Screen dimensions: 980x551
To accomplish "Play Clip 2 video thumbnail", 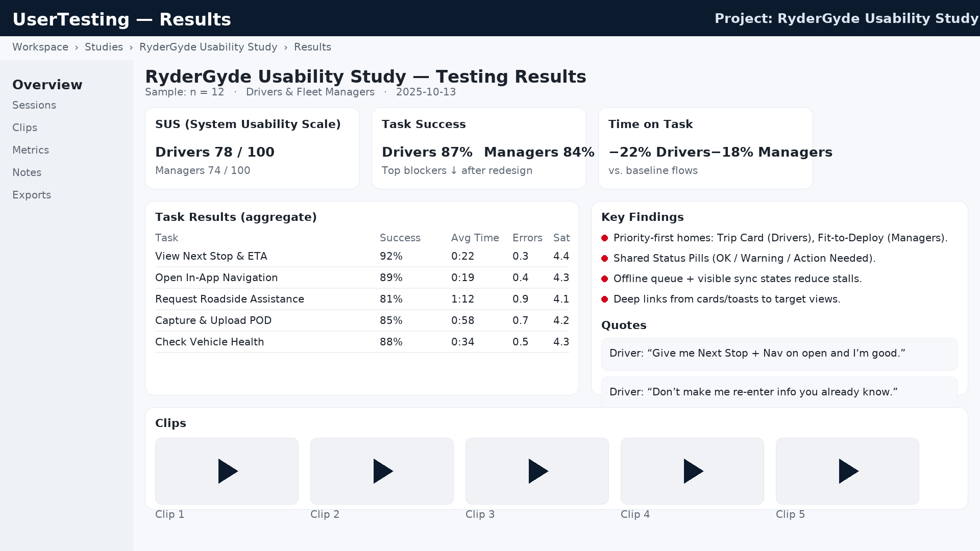I will point(382,471).
